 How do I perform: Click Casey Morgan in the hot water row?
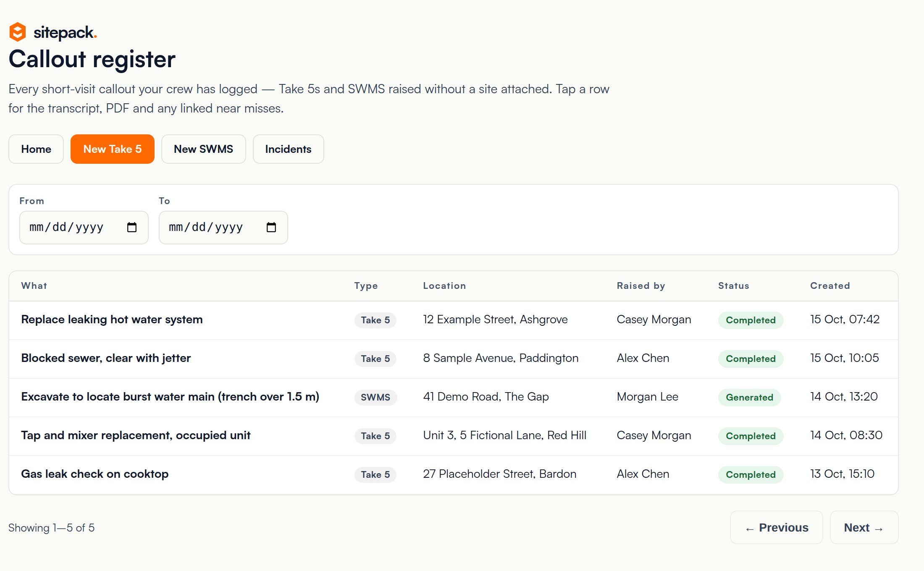(x=654, y=320)
